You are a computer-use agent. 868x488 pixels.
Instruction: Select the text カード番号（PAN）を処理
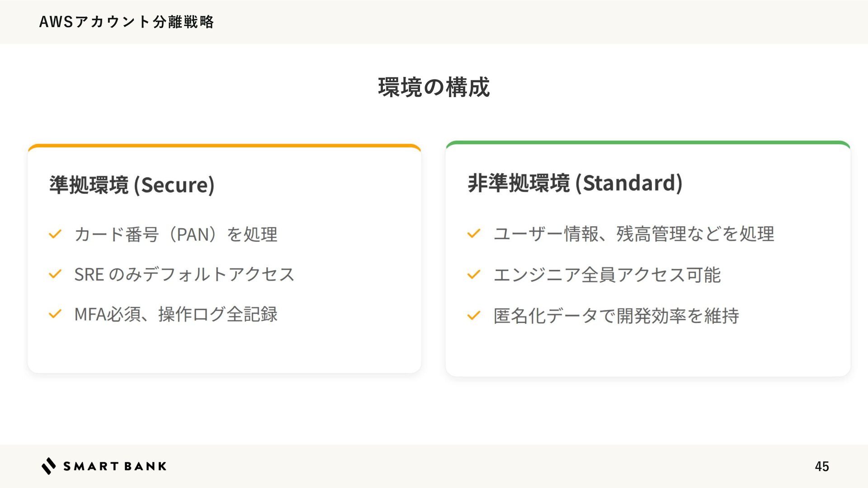(x=176, y=235)
